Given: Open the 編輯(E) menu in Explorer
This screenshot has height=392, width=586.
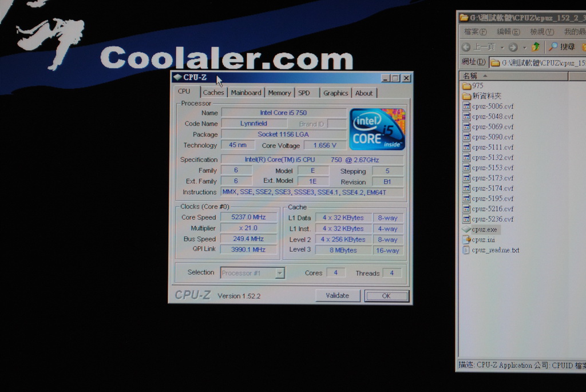Looking at the screenshot, I should (x=508, y=32).
